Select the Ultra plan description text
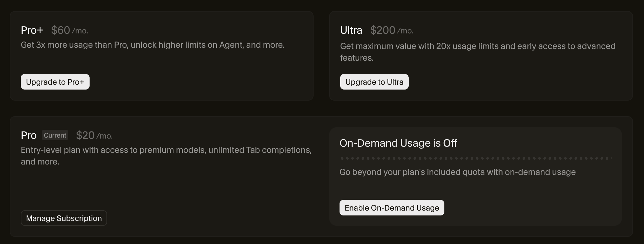Screen dimensions: 644x244 477,52
